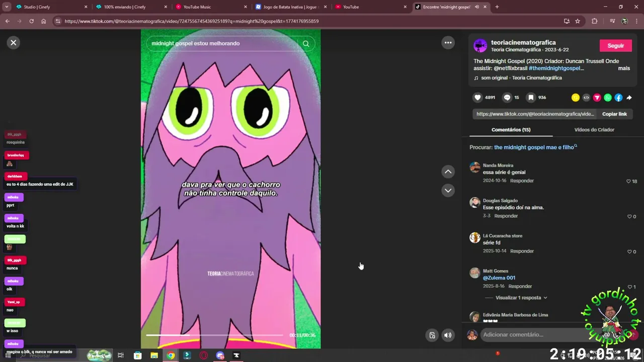Screen dimensions: 644x362
Task: Seek along the video progress bar
Action: coord(214,335)
